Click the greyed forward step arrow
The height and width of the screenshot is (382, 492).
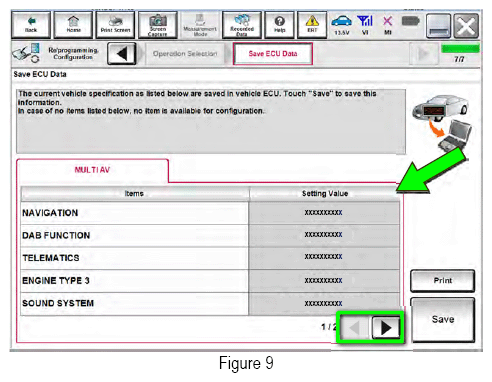[423, 53]
